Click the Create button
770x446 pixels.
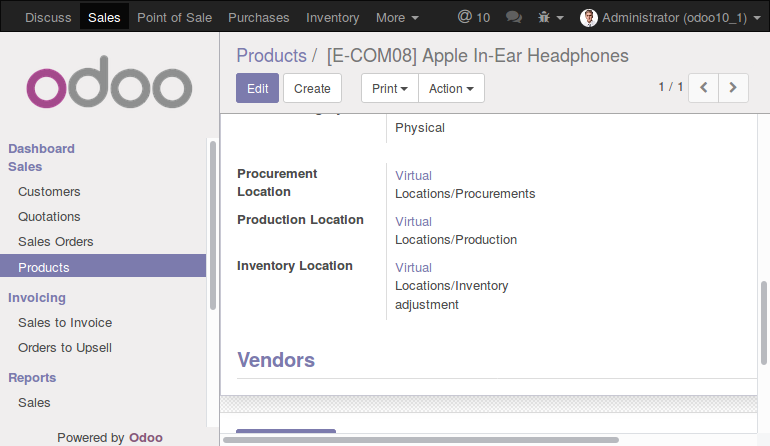click(312, 88)
